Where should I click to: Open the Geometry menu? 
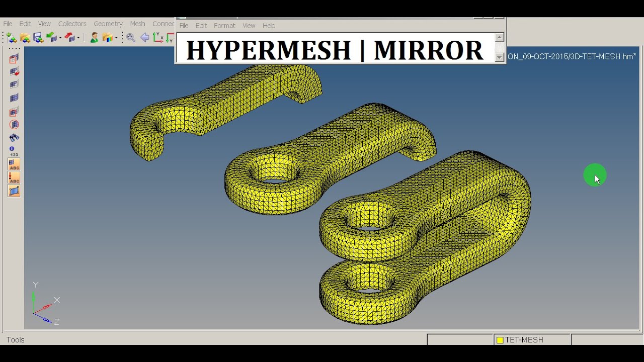point(108,24)
